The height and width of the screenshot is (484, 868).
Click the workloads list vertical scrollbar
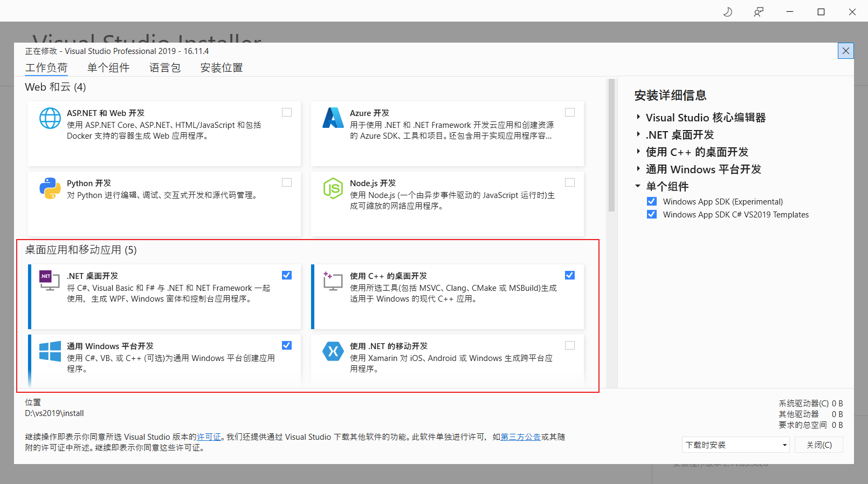pyautogui.click(x=611, y=146)
